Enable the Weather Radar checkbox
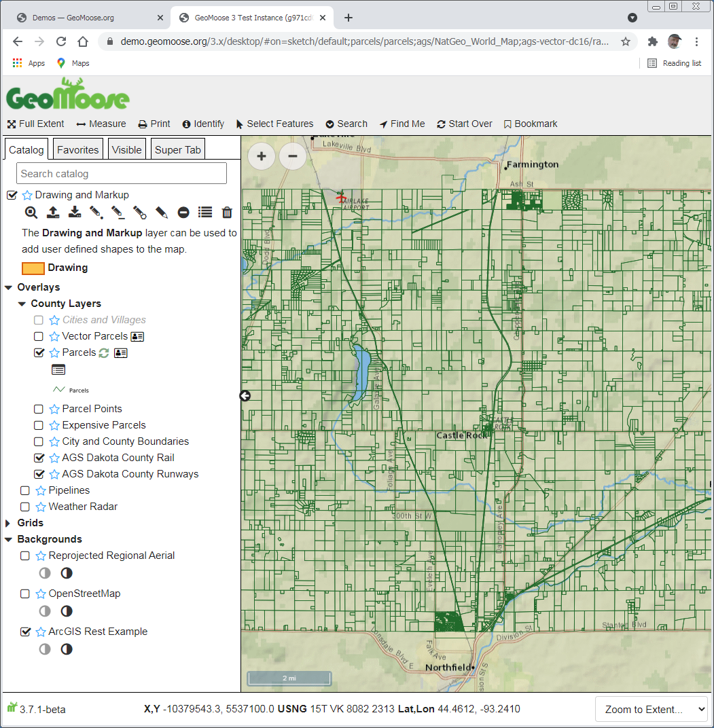 click(25, 507)
